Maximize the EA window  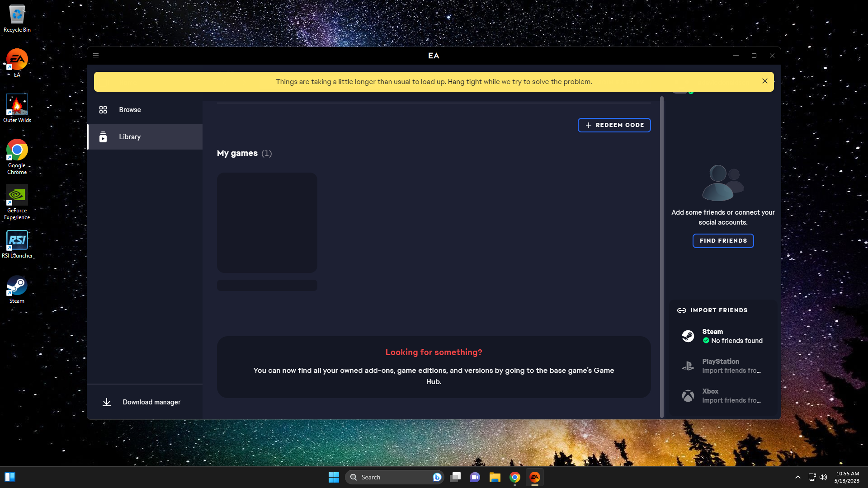pos(754,56)
